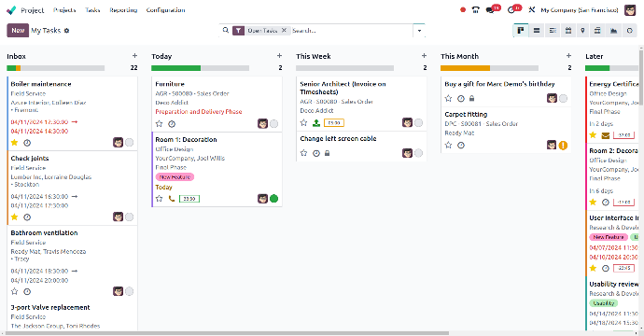Click This Month orange progress bar

[x=465, y=68]
